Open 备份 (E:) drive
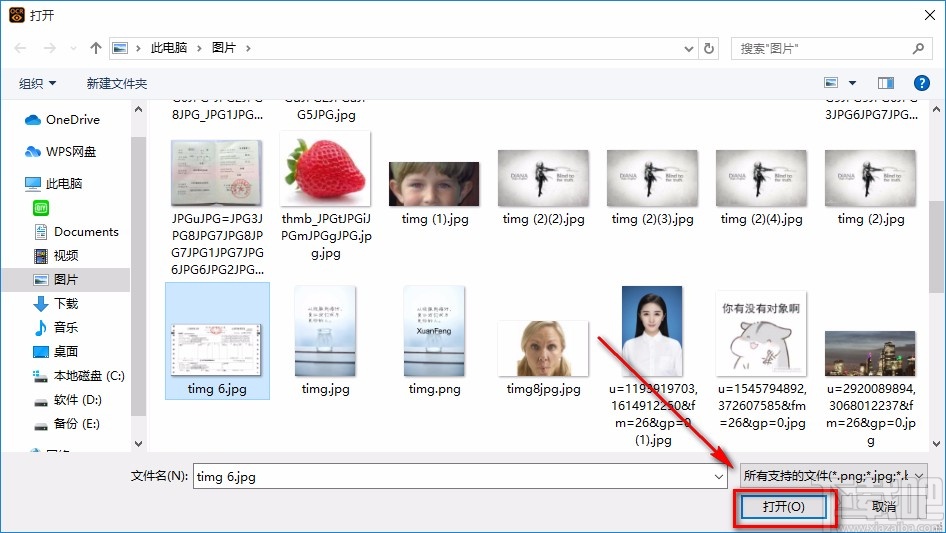 tap(66, 424)
